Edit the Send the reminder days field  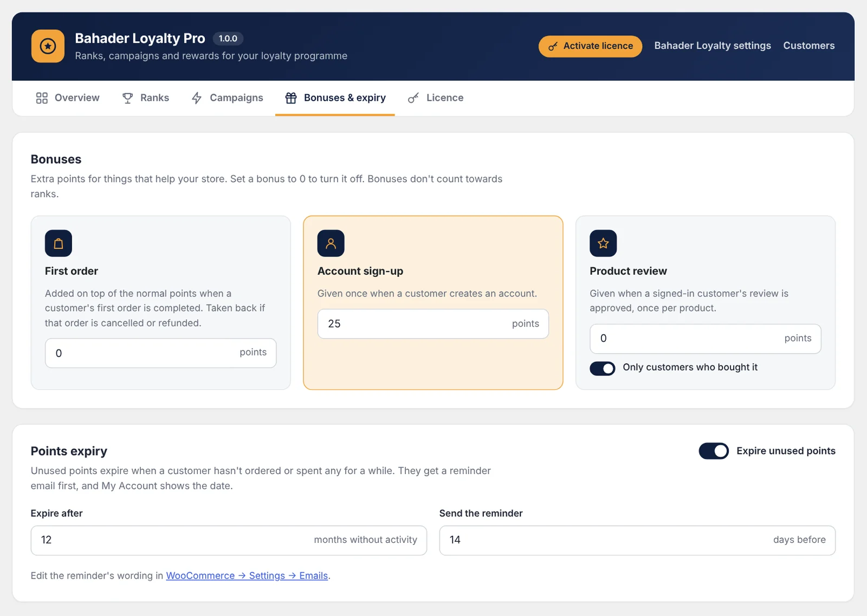coord(637,540)
